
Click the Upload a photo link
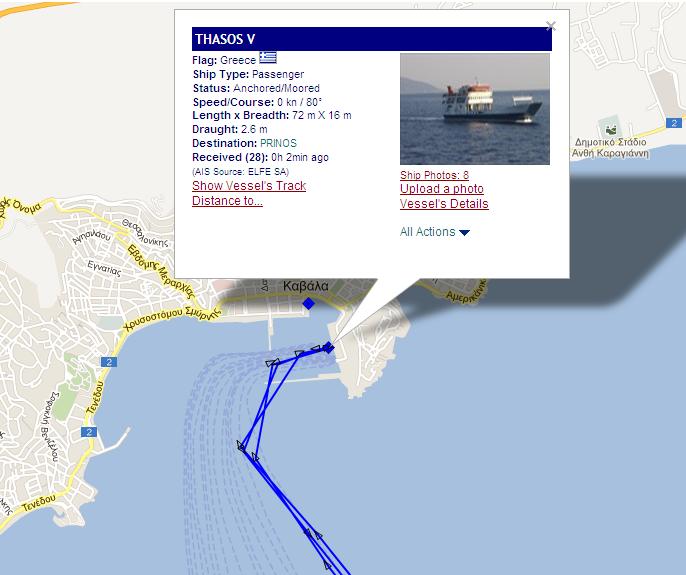tap(441, 189)
